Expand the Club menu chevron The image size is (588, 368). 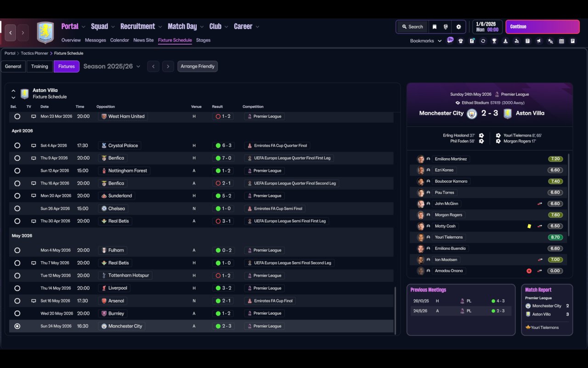226,27
